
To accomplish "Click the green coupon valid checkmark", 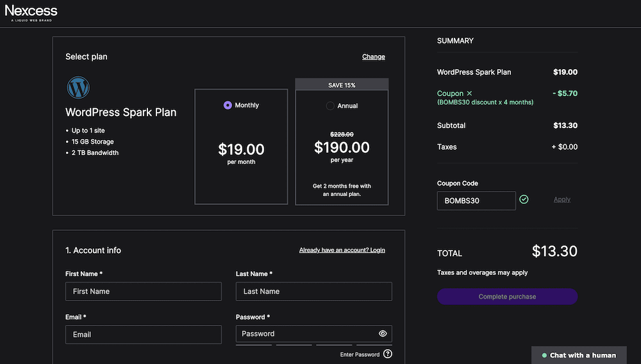I will [x=524, y=199].
